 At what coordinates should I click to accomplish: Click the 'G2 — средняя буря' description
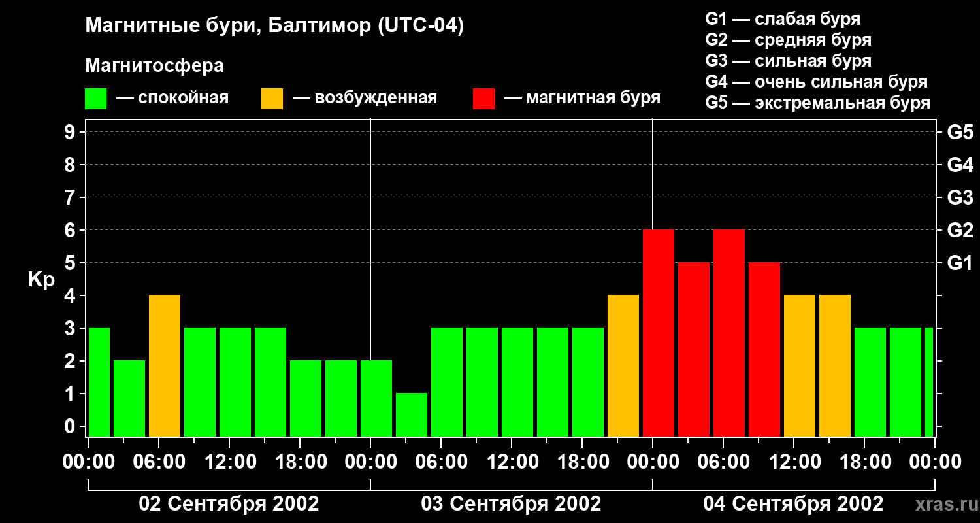788,40
